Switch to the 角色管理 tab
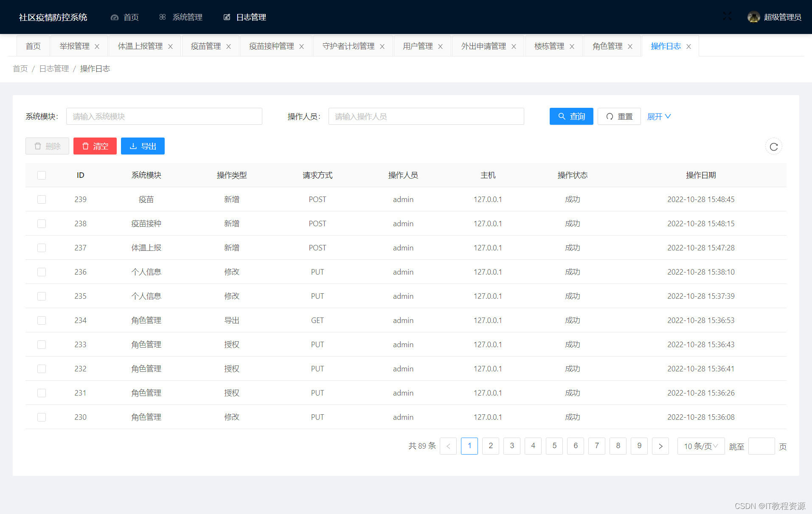 click(607, 46)
